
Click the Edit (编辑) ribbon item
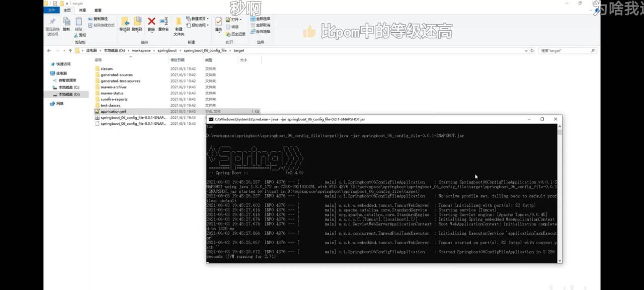coord(232,27)
